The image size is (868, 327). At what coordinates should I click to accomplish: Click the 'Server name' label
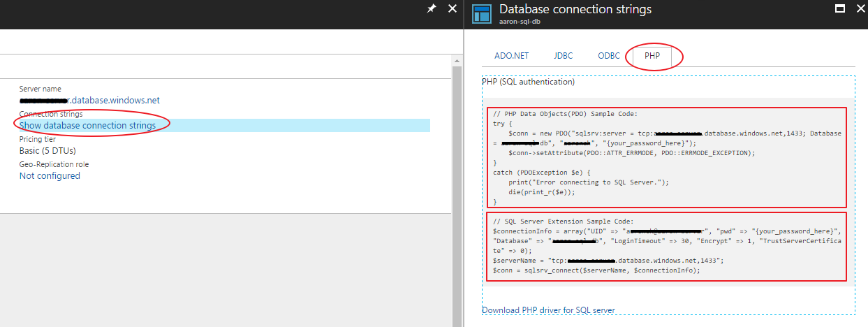pos(40,89)
